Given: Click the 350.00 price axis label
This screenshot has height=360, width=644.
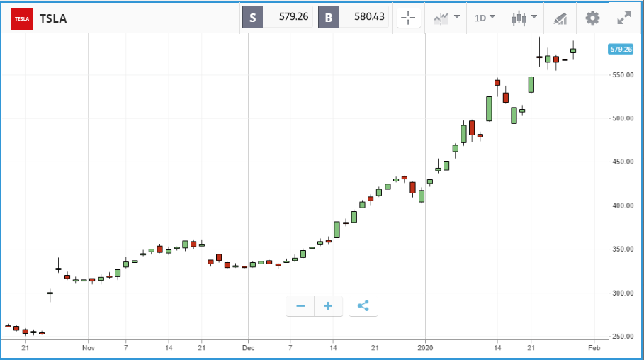Looking at the screenshot, I should (623, 249).
